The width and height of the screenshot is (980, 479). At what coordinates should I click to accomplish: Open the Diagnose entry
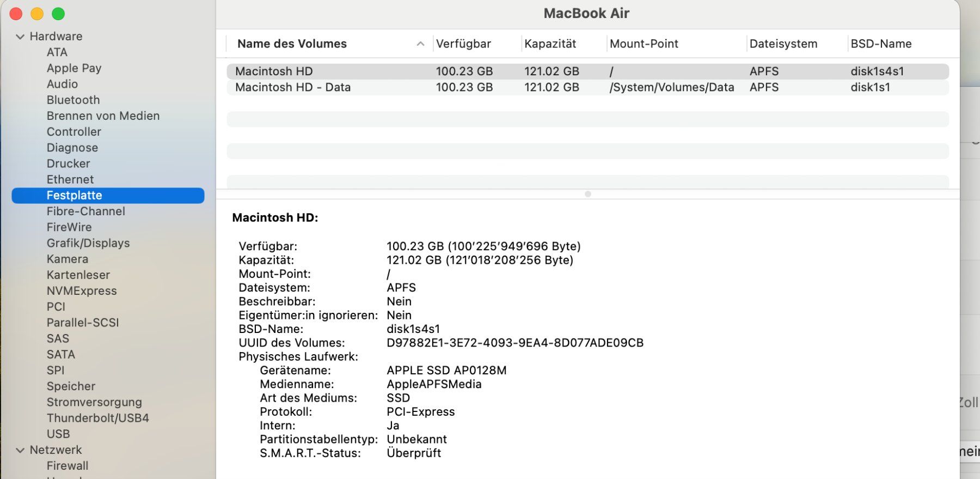click(x=72, y=148)
